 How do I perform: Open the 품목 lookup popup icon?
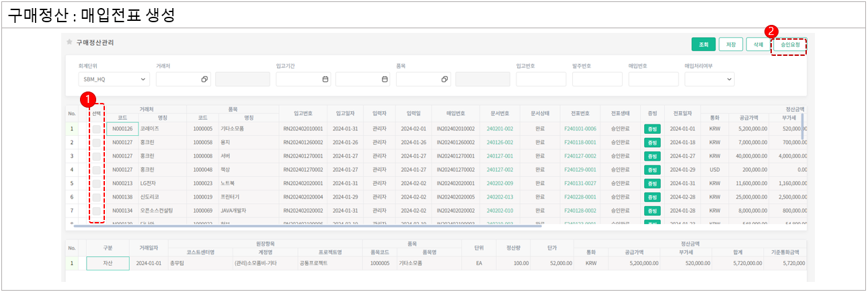point(444,79)
